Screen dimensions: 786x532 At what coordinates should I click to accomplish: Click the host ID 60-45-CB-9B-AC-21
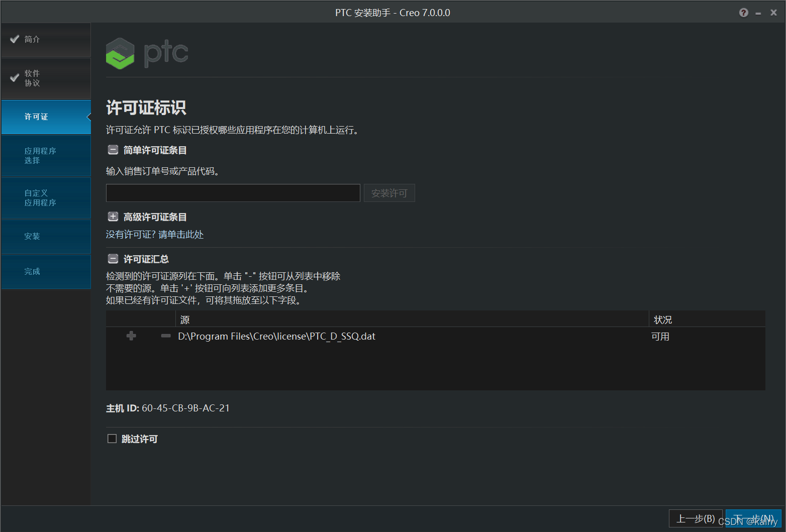tap(185, 408)
